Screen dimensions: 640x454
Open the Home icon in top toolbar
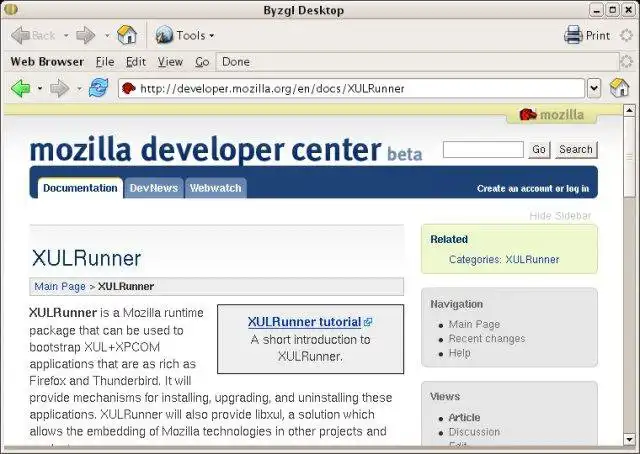[127, 35]
